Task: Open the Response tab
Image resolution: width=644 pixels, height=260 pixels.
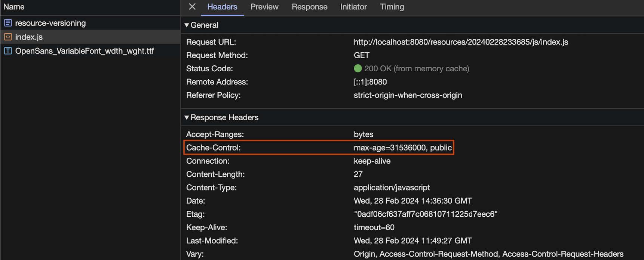Action: click(x=309, y=7)
